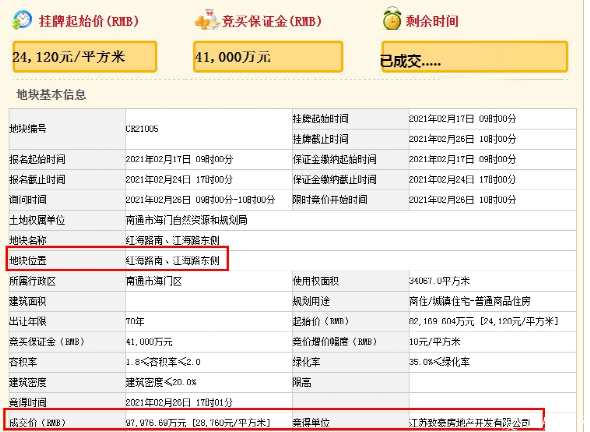Click the 挂牌截止时间 date value
This screenshot has height=432, width=590.
click(462, 139)
